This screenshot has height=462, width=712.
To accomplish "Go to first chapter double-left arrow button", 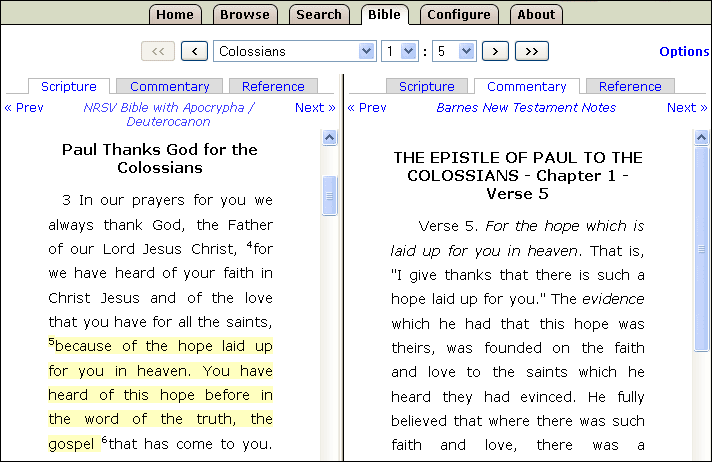I will (x=158, y=51).
